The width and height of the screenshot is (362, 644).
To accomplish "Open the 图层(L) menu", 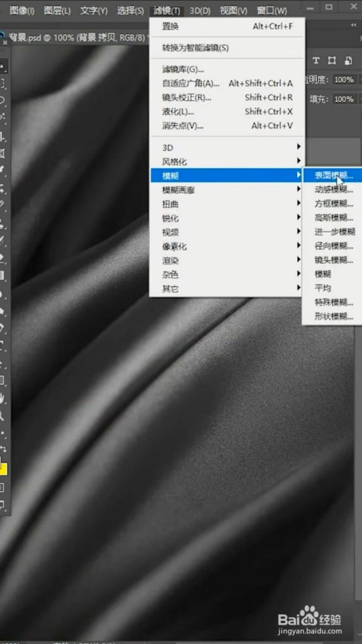I will click(x=57, y=11).
